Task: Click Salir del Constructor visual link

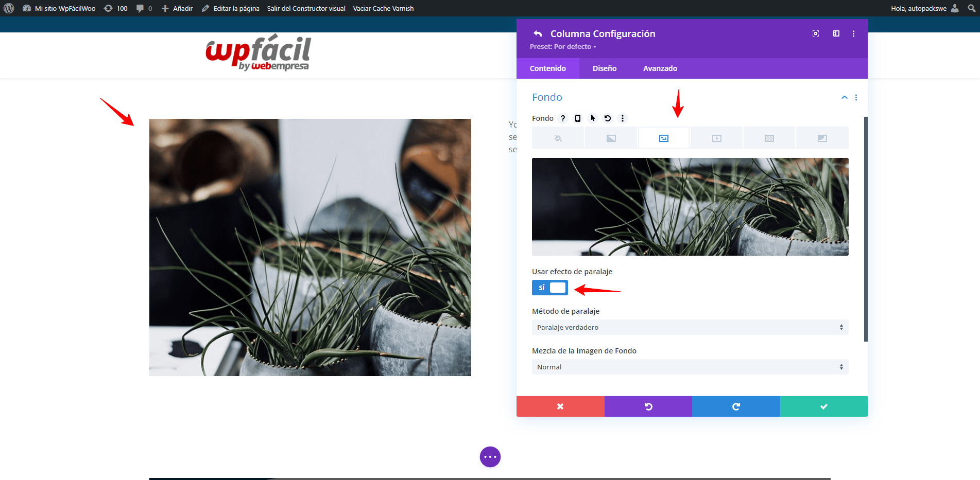Action: [x=306, y=8]
